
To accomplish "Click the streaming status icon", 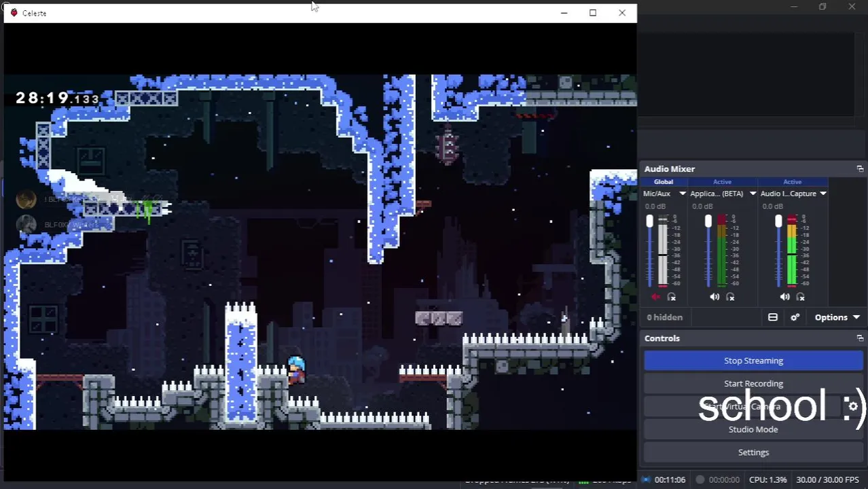I will [x=647, y=479].
